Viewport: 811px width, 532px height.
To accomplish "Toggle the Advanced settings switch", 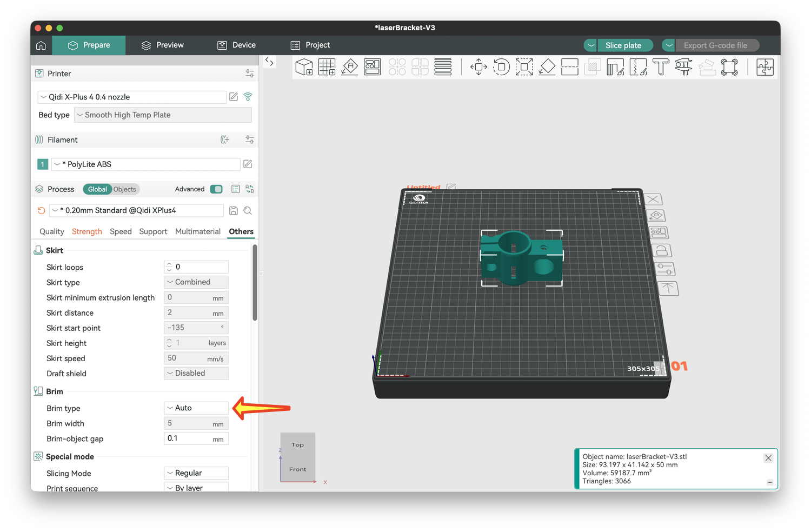I will pyautogui.click(x=216, y=189).
